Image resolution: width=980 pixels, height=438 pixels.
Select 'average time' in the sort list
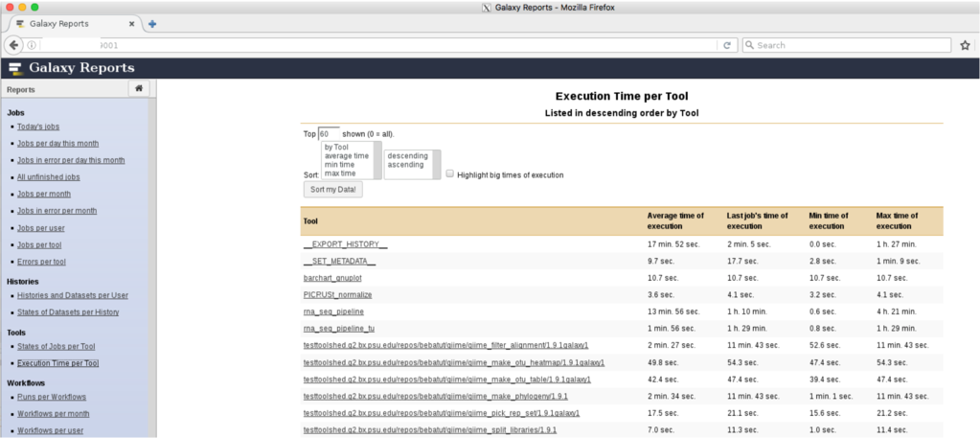tap(346, 156)
